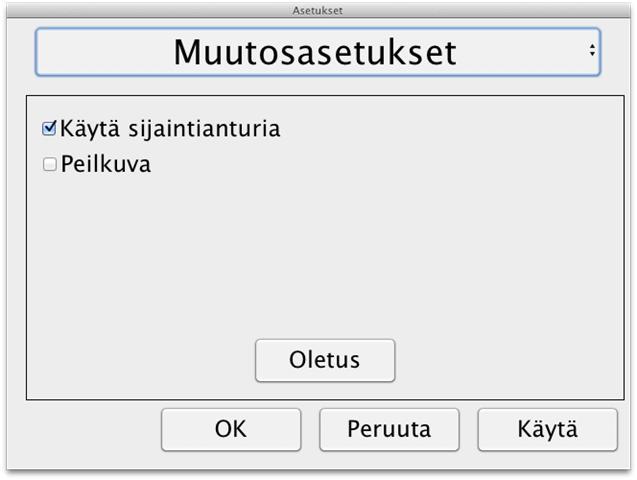Expand the settings category chooser at the top
Image resolution: width=637 pixels, height=480 pixels.
[318, 52]
